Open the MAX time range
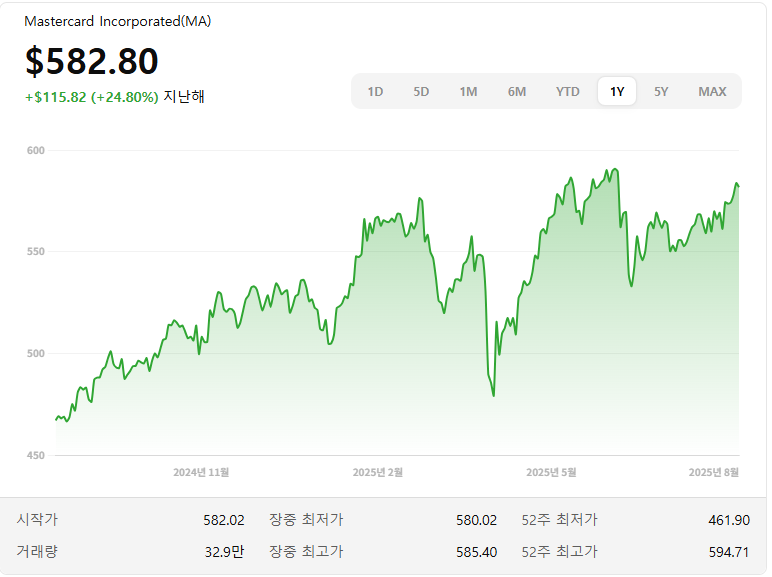The image size is (772, 577). coord(712,92)
